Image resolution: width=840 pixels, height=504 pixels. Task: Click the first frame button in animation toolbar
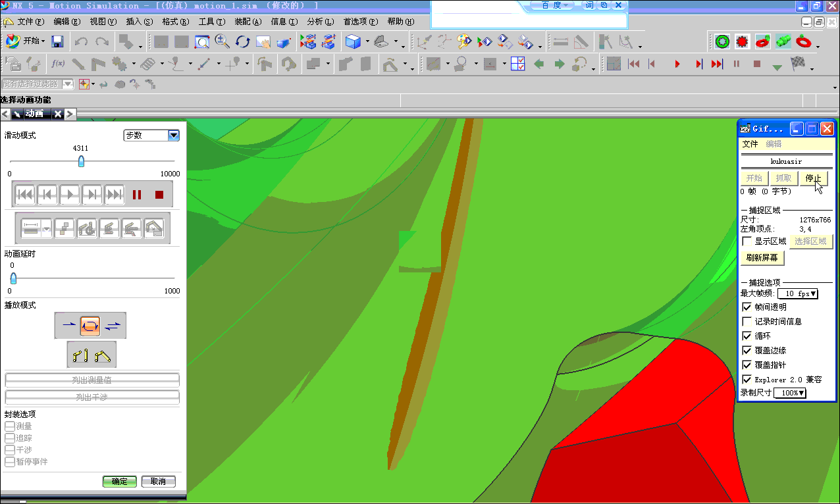pyautogui.click(x=633, y=64)
